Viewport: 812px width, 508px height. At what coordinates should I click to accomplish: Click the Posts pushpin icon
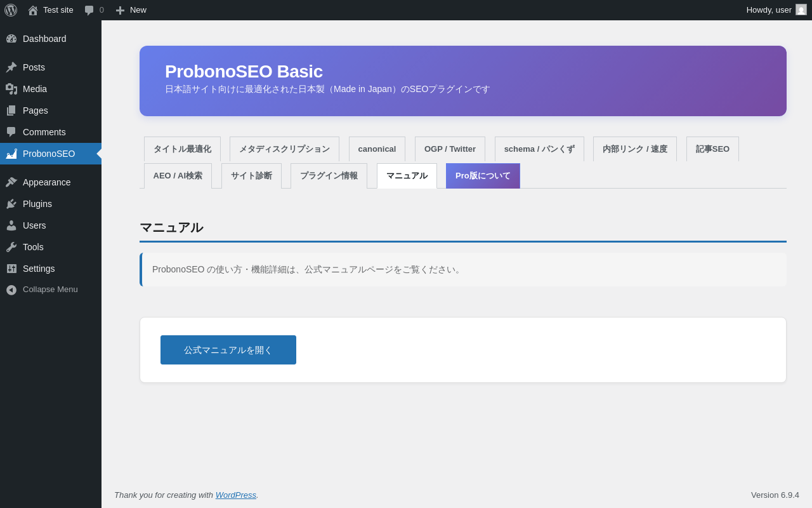11,67
